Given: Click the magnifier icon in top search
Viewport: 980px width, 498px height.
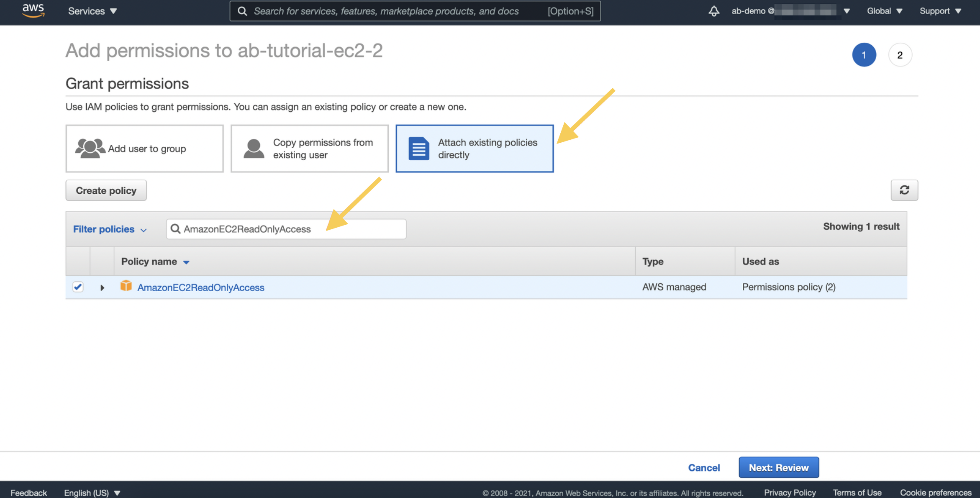Looking at the screenshot, I should (242, 11).
